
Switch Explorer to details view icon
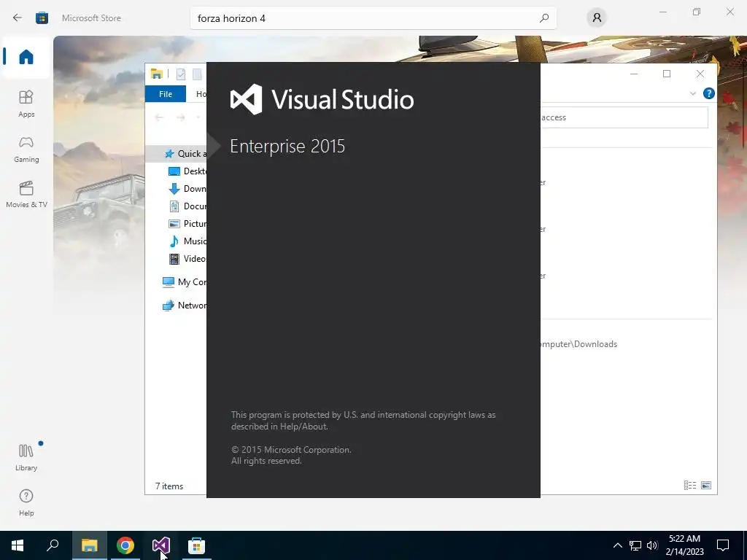click(x=690, y=485)
